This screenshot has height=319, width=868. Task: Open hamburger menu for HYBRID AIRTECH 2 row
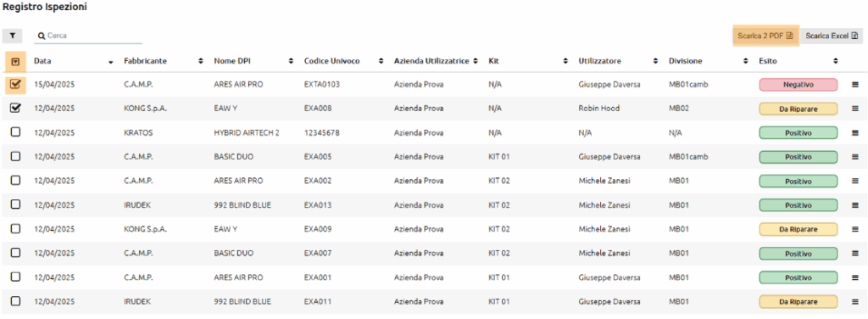[x=854, y=133]
